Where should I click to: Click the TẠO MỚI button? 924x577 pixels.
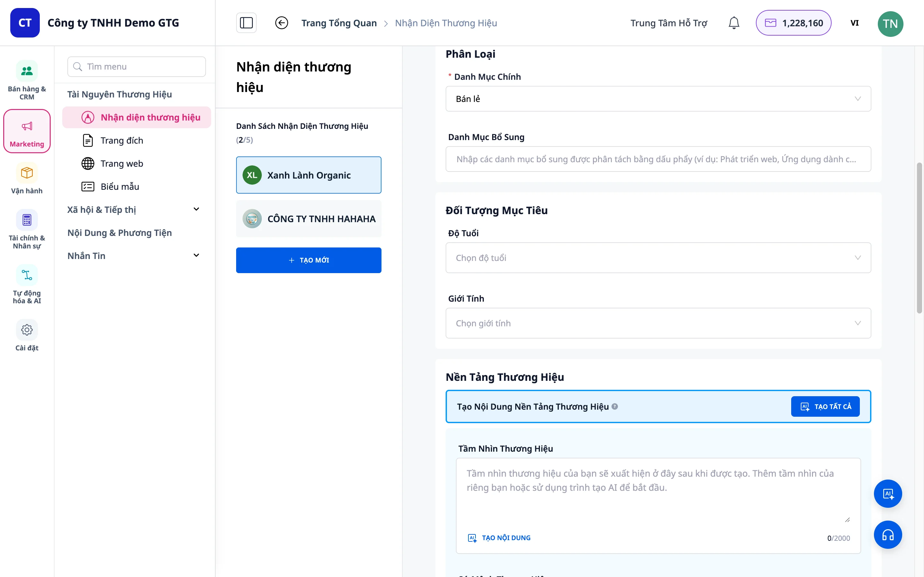[x=309, y=260]
